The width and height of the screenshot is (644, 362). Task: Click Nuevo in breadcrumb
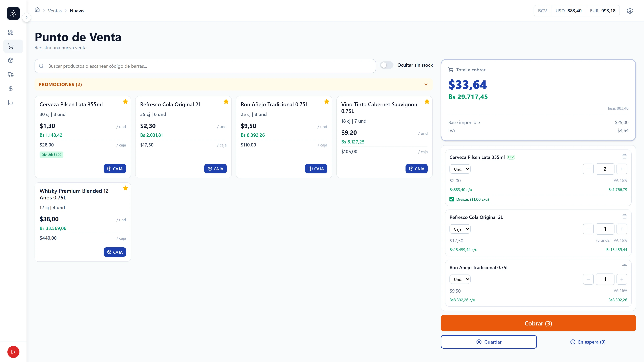click(77, 11)
